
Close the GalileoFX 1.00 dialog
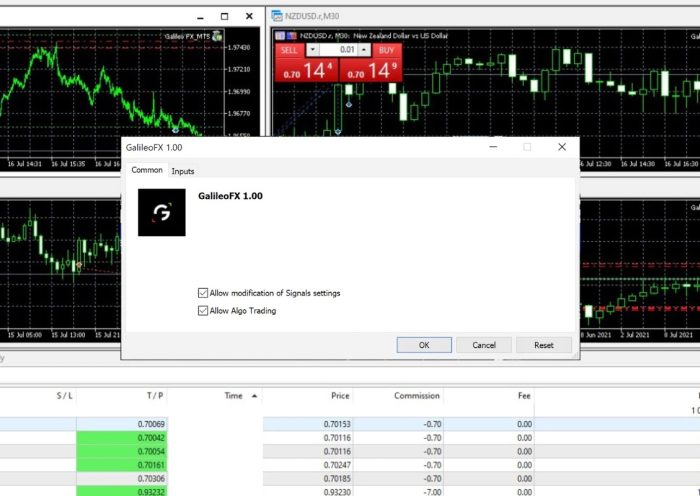pos(562,147)
